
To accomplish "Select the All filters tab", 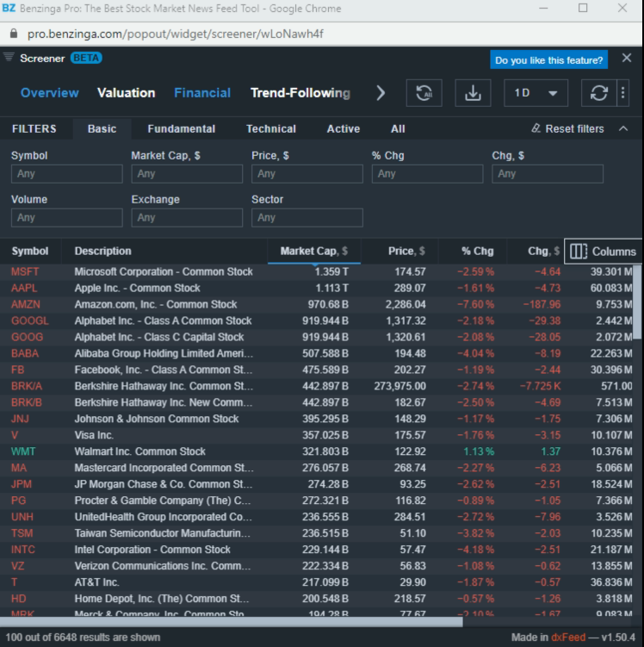I will 398,128.
